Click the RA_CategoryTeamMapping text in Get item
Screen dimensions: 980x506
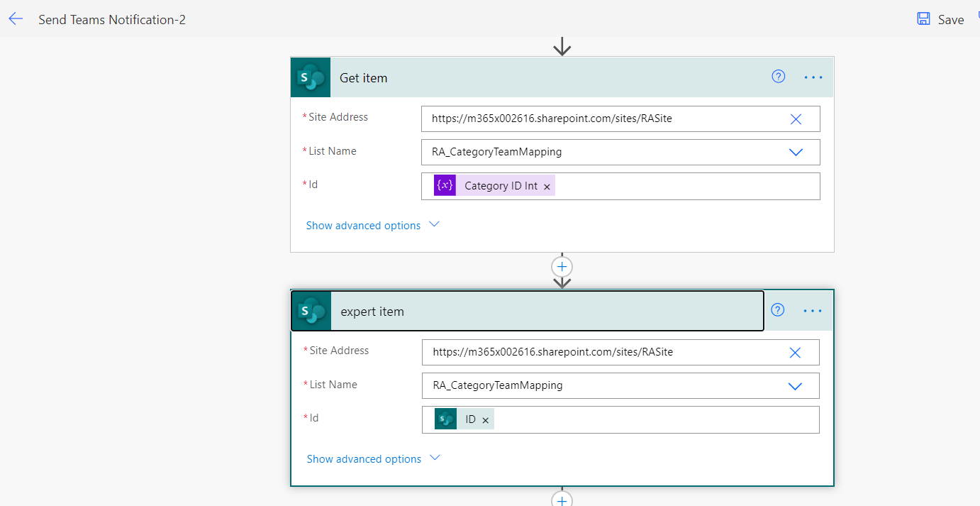(x=496, y=152)
